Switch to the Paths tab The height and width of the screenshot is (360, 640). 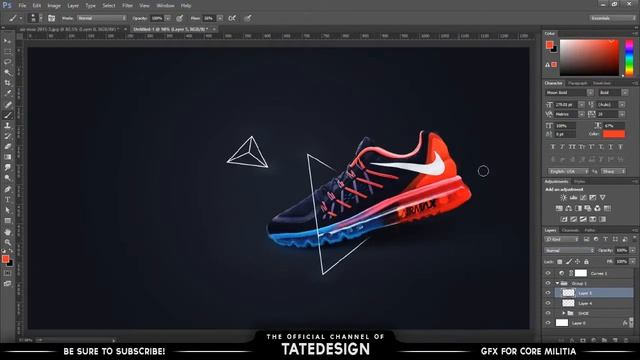[x=589, y=230]
